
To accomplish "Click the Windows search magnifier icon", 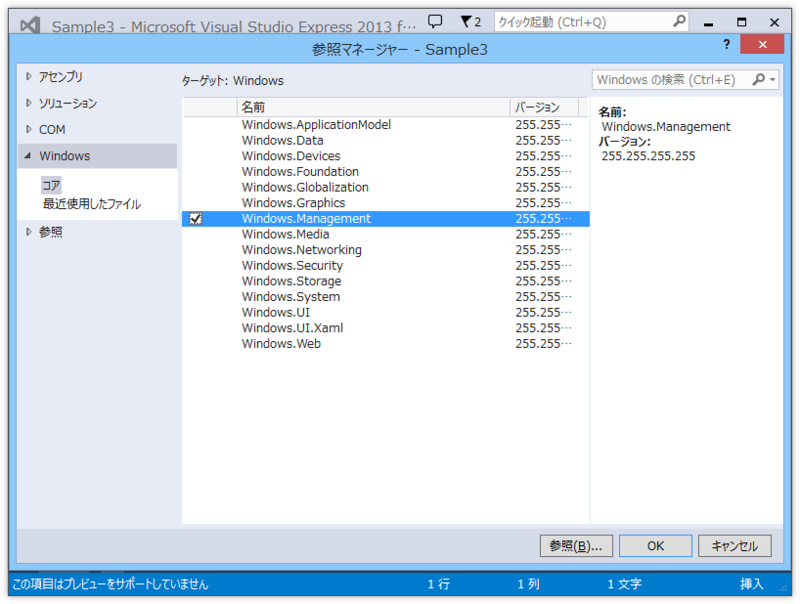I will click(x=759, y=80).
